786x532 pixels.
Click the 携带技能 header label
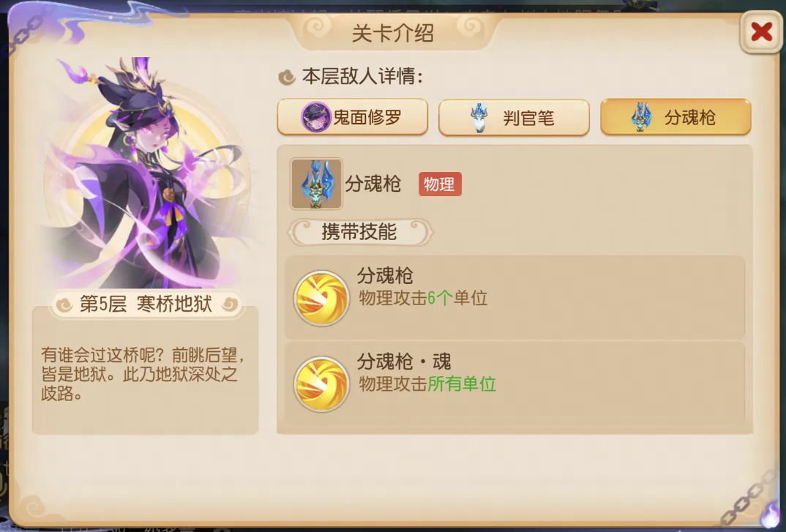(x=359, y=232)
